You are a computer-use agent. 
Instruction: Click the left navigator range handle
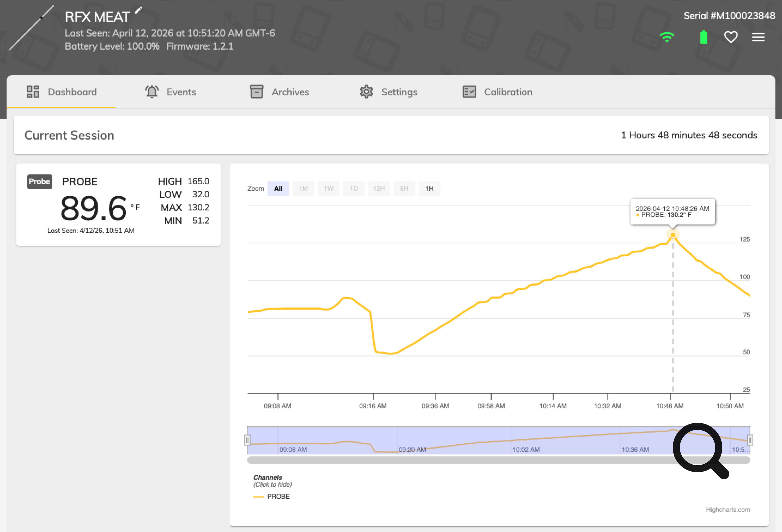click(247, 440)
